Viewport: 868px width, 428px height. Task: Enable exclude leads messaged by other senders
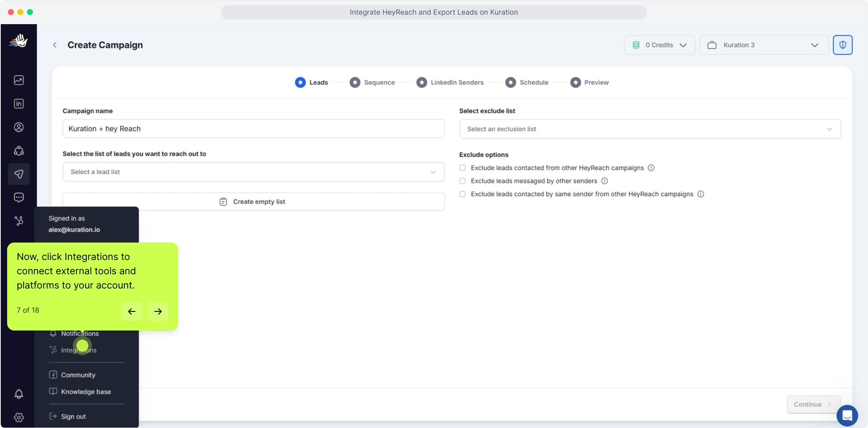coord(462,181)
